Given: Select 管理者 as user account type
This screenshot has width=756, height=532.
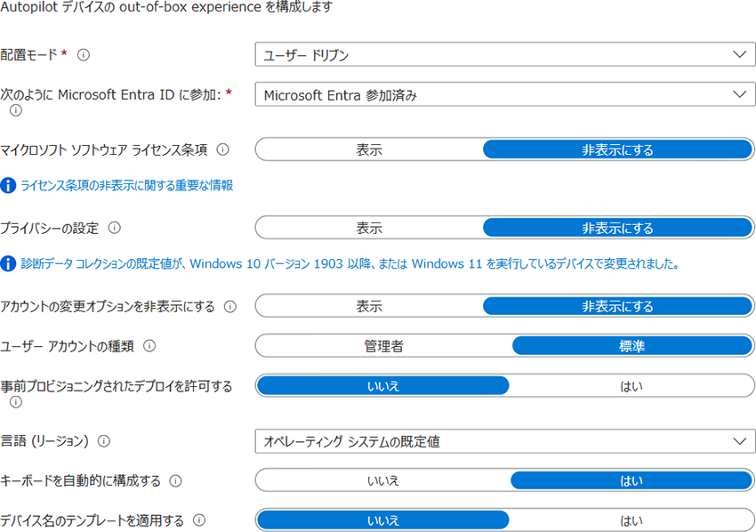Looking at the screenshot, I should click(384, 346).
